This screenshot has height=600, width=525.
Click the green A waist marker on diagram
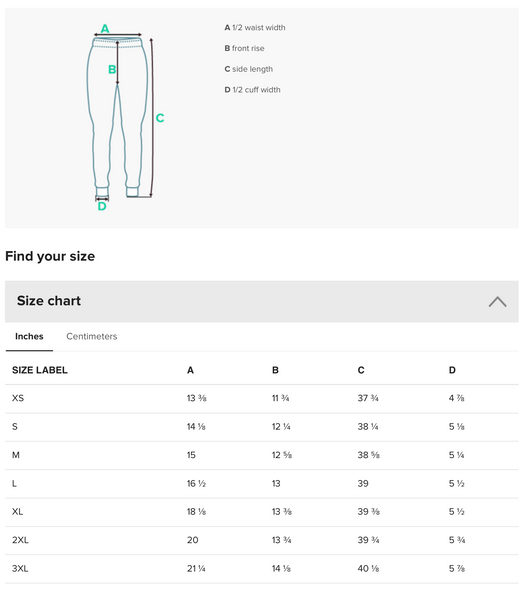[105, 28]
